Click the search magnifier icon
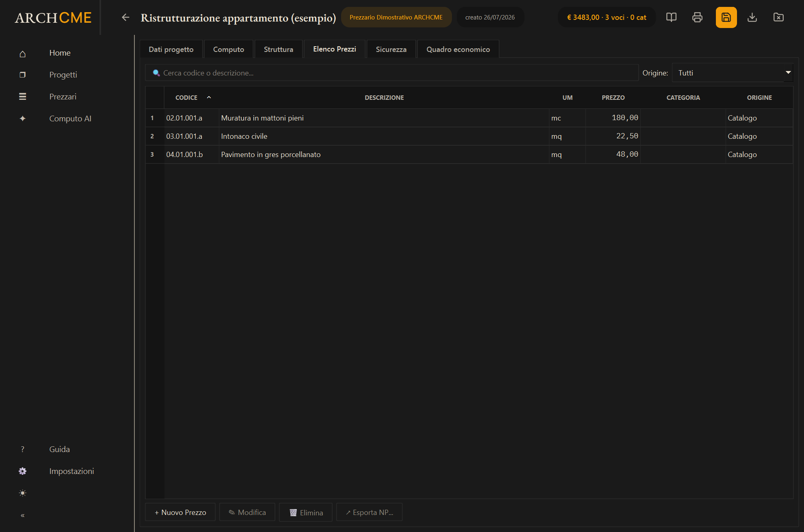This screenshot has height=532, width=804. point(156,73)
